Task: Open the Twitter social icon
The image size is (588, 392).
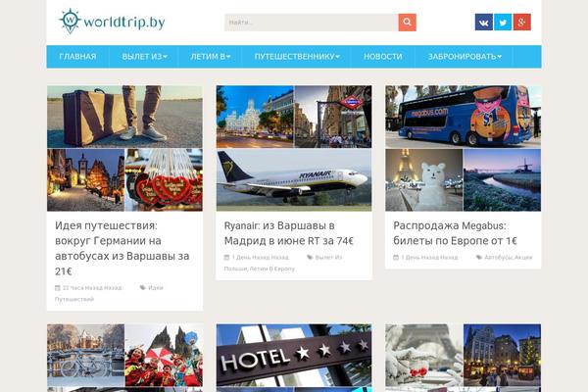Action: coord(503,23)
